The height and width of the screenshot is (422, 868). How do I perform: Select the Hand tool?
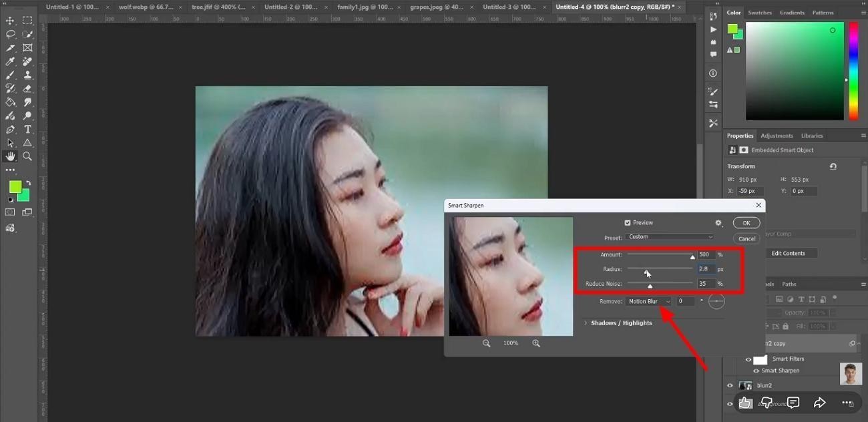coord(11,156)
